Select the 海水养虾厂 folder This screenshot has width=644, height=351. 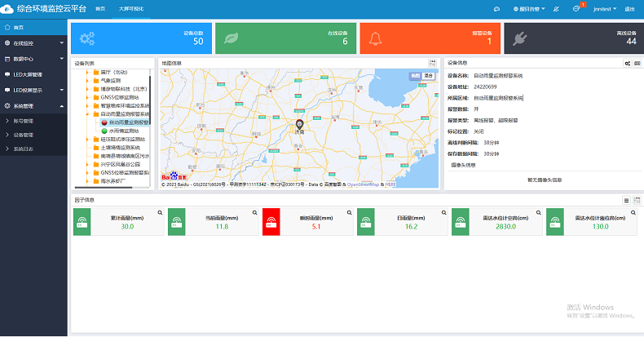tap(110, 181)
